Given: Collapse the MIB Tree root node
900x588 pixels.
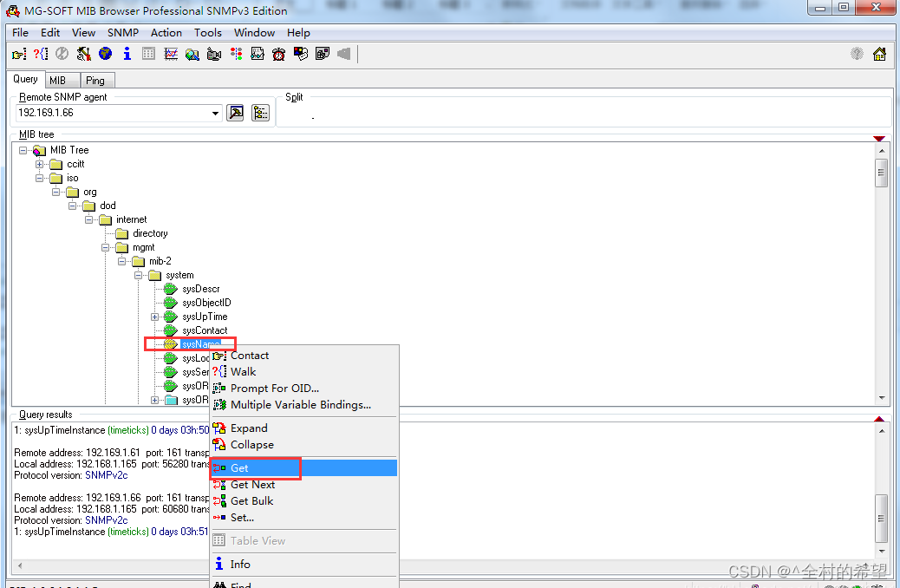Looking at the screenshot, I should click(23, 150).
